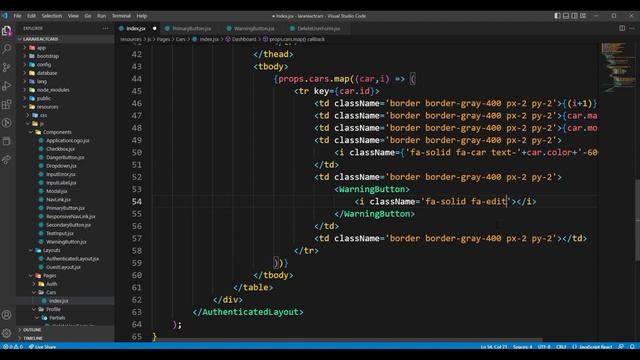Open the Manage gear icon
The image size is (640, 360).
click(x=7, y=333)
